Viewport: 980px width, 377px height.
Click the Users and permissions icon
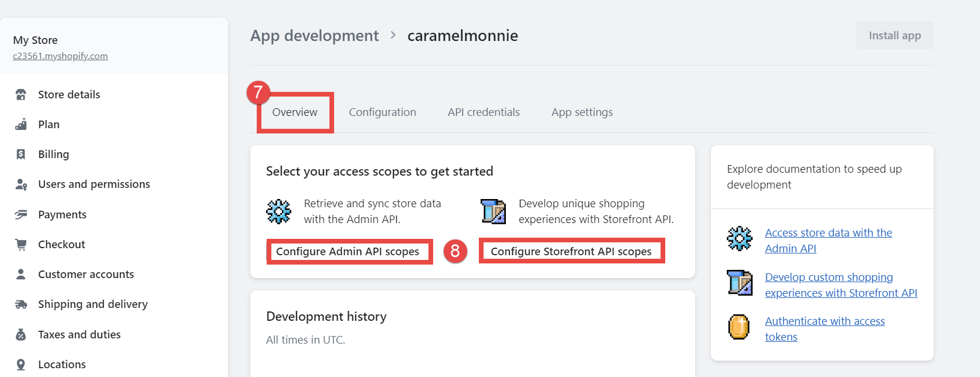(21, 184)
